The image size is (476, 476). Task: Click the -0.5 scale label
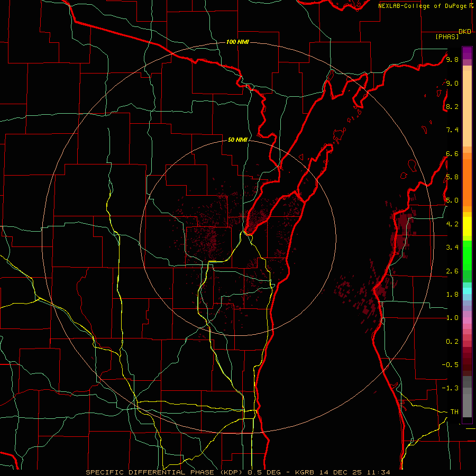pos(450,364)
